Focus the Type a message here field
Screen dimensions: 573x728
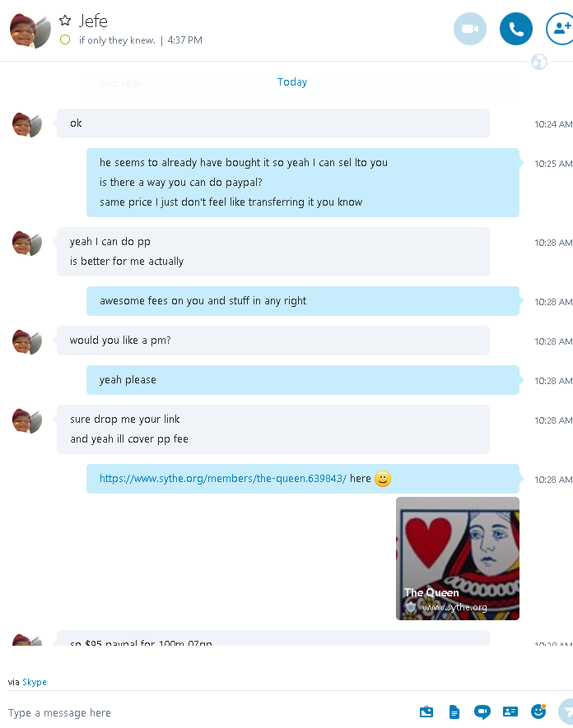point(209,712)
